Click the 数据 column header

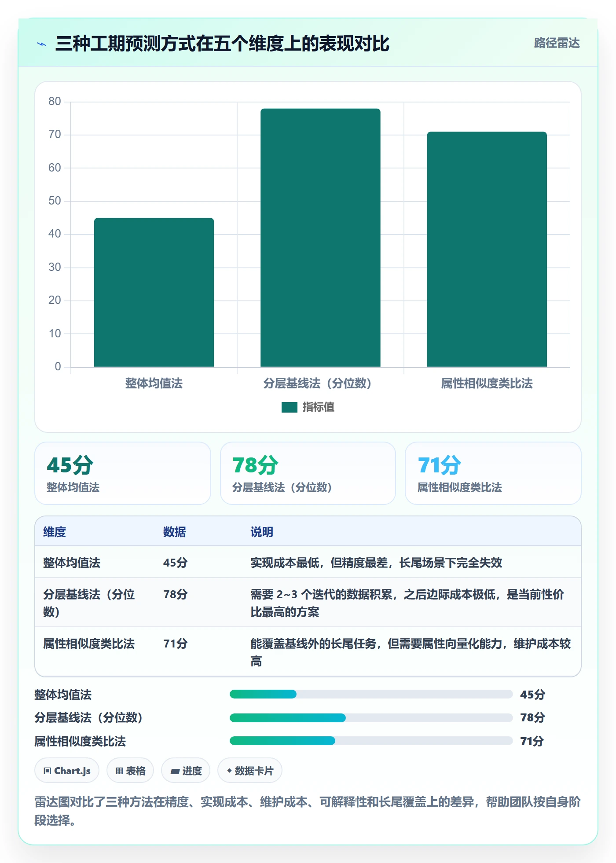coord(174,532)
